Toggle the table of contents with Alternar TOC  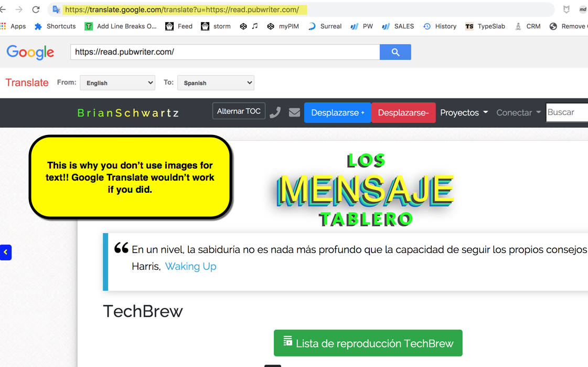click(x=239, y=111)
